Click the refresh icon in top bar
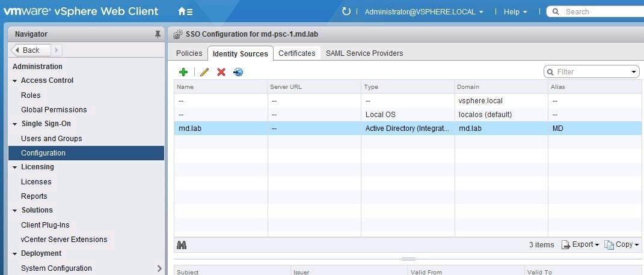The image size is (644, 275). point(346,11)
